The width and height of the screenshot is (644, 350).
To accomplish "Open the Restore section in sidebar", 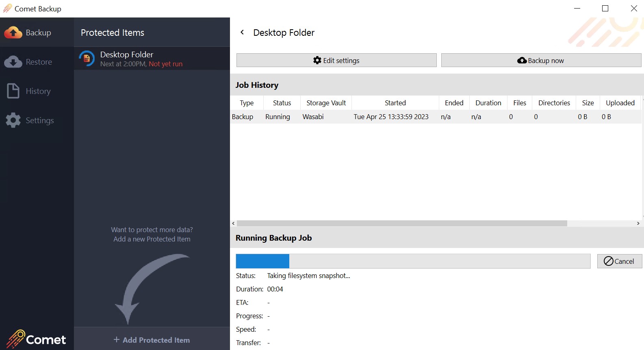I will [x=37, y=62].
